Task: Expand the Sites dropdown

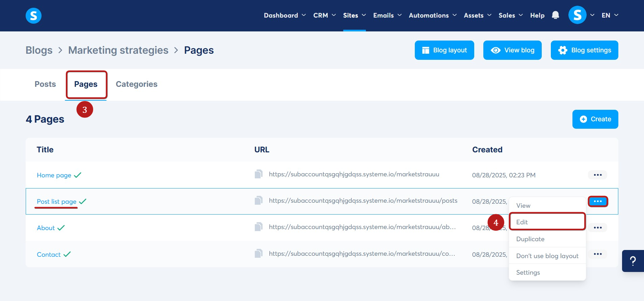Action: point(354,15)
